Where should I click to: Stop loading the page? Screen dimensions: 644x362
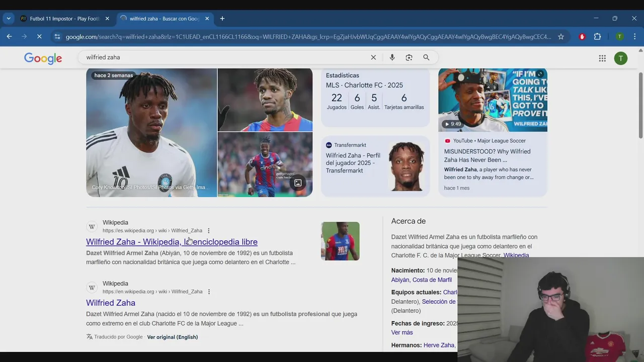[x=40, y=37]
